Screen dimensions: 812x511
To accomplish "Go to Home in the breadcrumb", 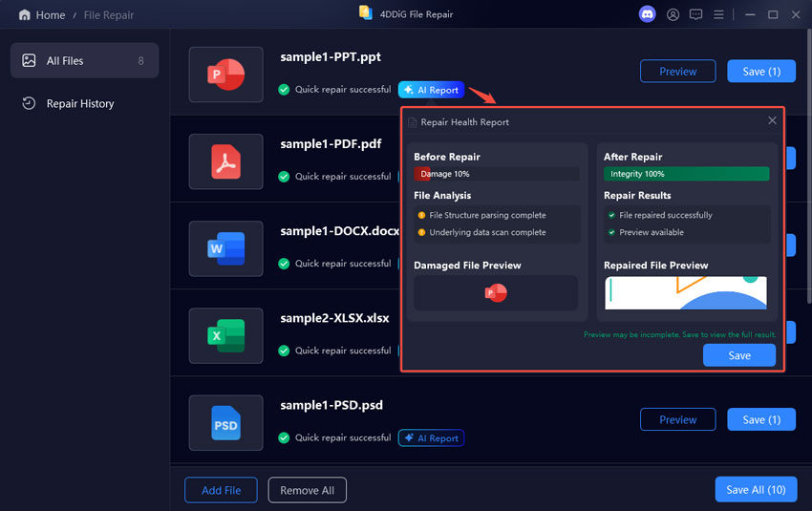I will point(51,15).
